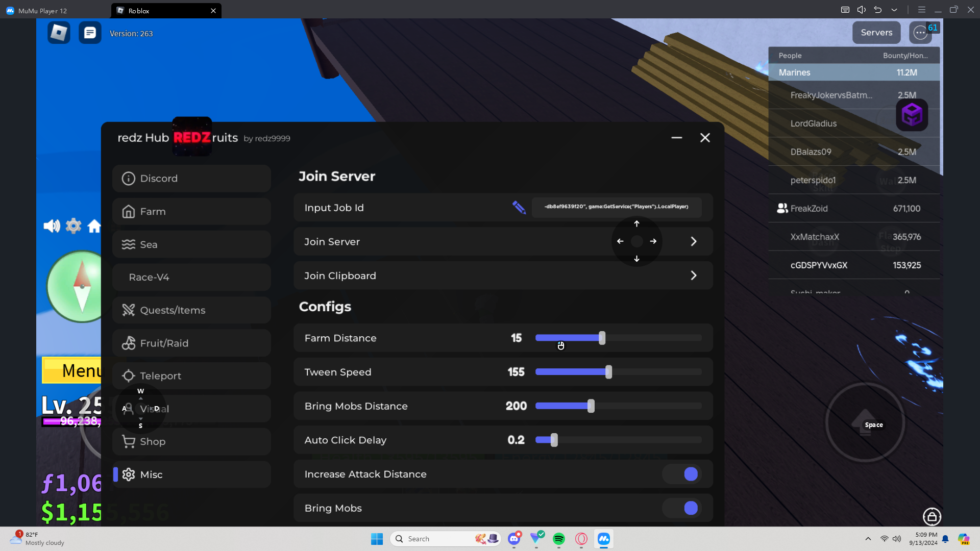Open Opera browser from the taskbar
The image size is (980, 551).
click(581, 539)
